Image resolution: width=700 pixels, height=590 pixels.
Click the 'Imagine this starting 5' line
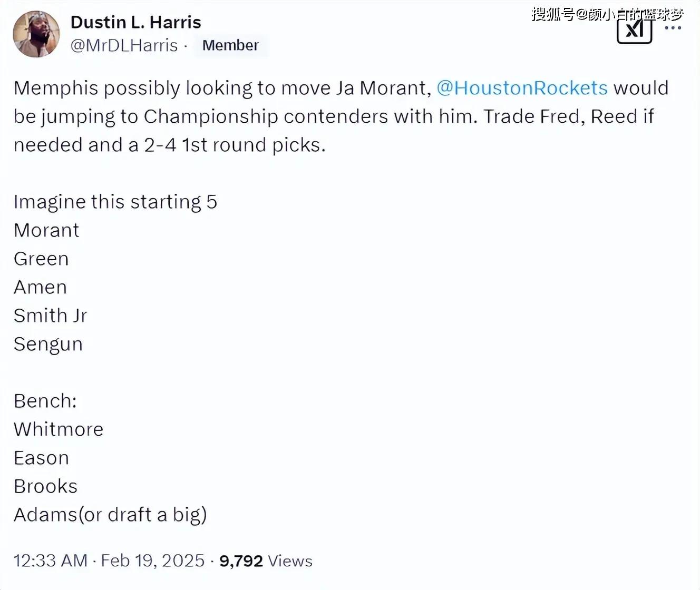tap(115, 202)
